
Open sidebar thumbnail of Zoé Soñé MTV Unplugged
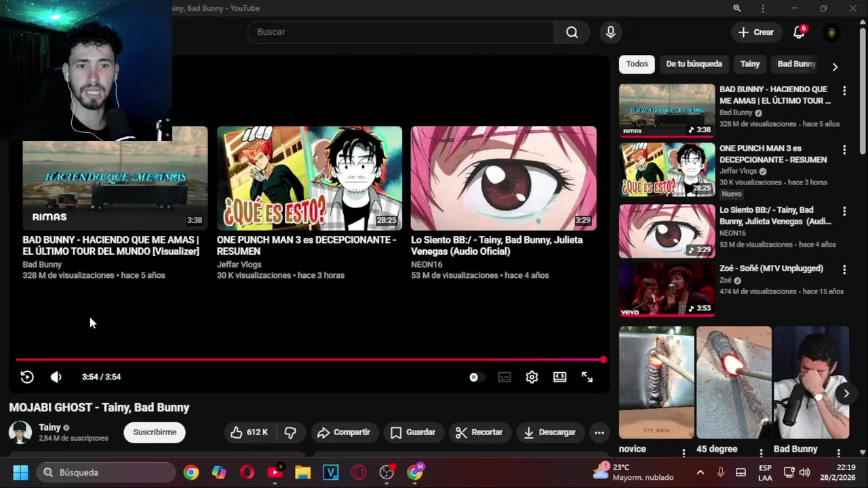coord(667,289)
